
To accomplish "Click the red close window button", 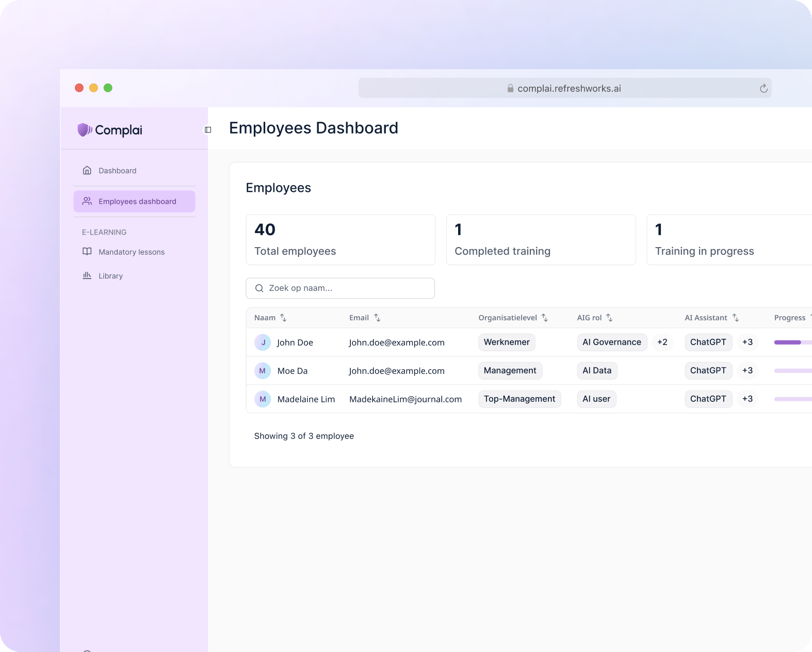I will click(79, 88).
